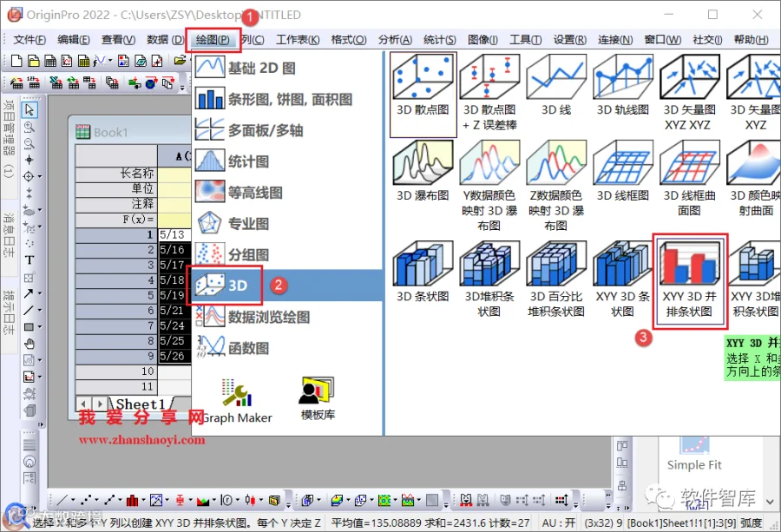Open the 函数图 function plot category

point(287,348)
